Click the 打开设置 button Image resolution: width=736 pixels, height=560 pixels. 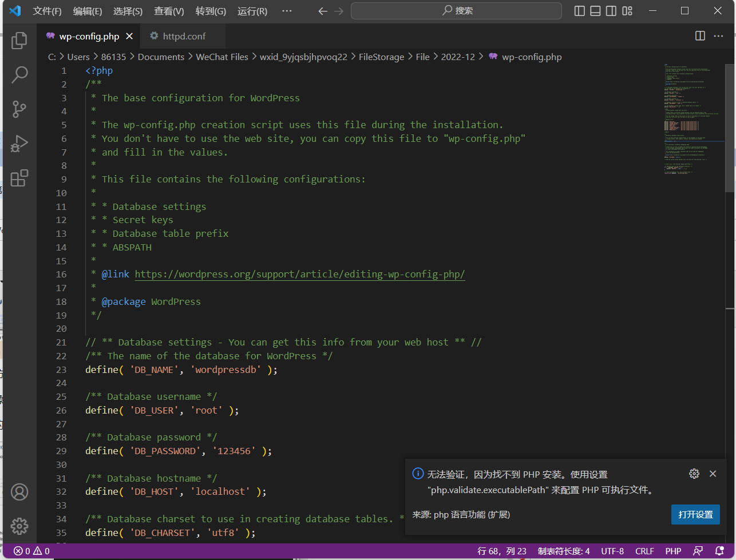(695, 514)
